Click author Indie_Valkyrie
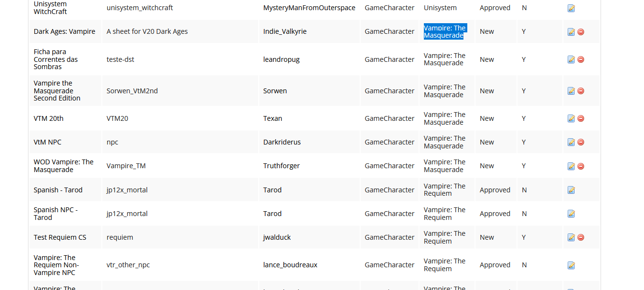This screenshot has width=644, height=290. [285, 31]
